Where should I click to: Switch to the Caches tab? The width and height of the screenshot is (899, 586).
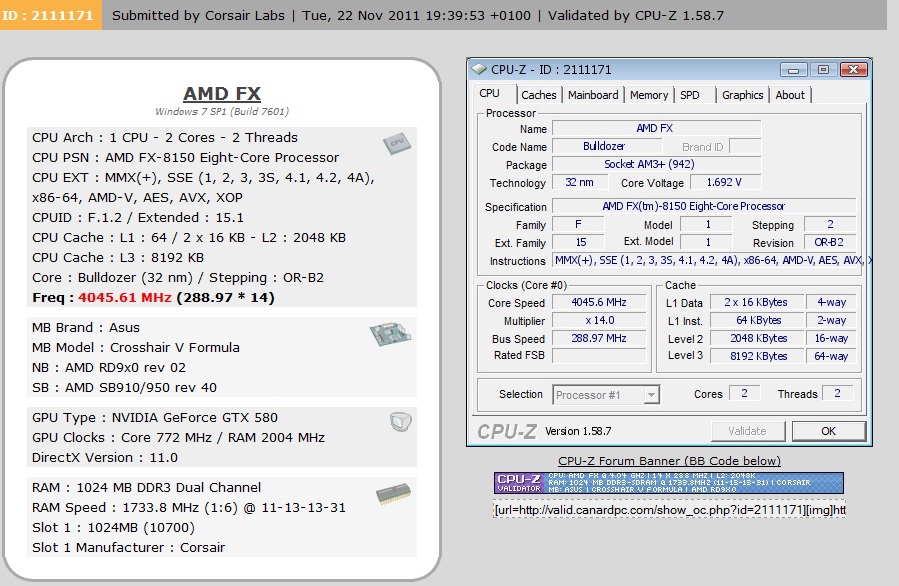pyautogui.click(x=538, y=95)
